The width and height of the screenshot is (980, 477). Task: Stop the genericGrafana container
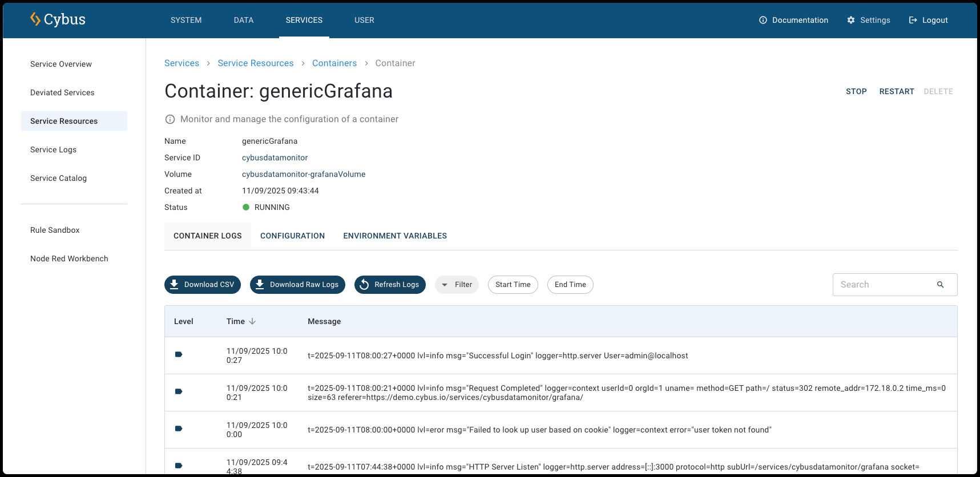[x=856, y=91]
